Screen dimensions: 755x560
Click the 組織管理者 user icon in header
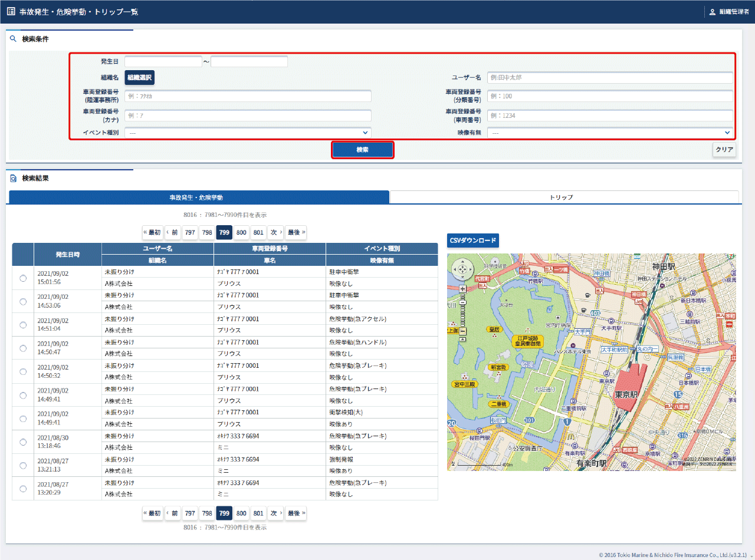[712, 12]
